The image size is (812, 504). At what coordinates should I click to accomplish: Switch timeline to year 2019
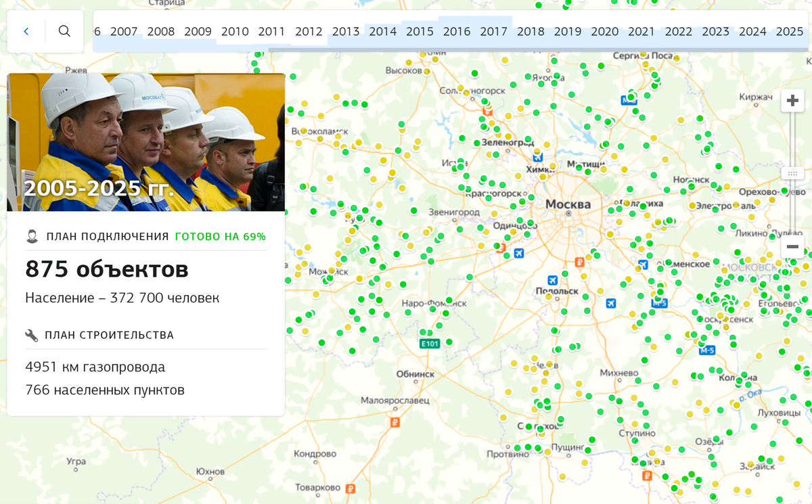coord(568,32)
